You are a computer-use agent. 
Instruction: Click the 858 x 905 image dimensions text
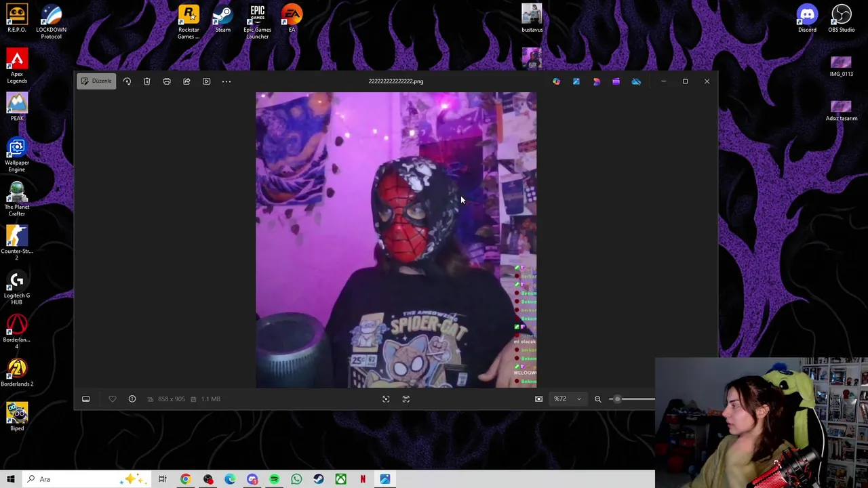(171, 399)
